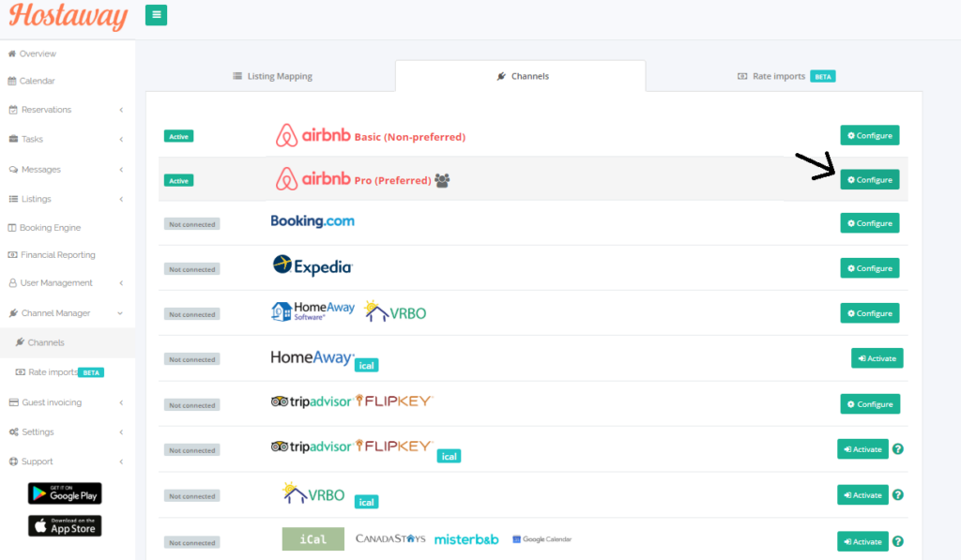Screen dimensions: 961x560
Task: Expand User Management submenu chevron
Action: [x=121, y=283]
